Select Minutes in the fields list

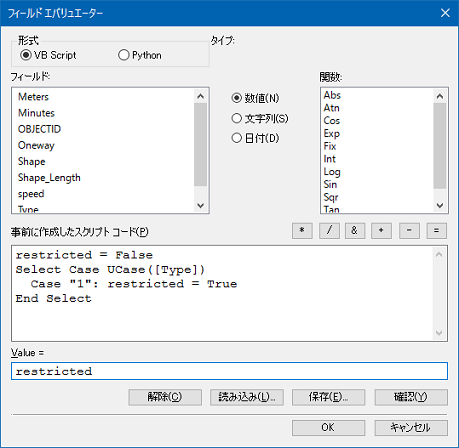tap(36, 113)
